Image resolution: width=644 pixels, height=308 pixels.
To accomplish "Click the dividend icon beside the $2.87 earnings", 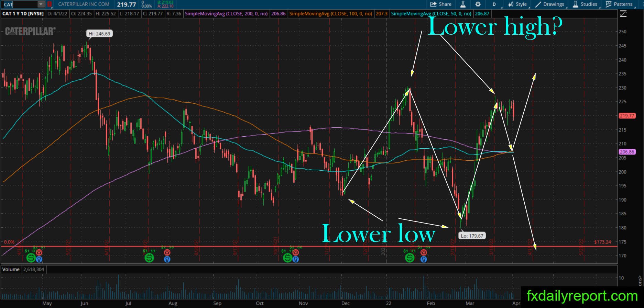I will (31, 257).
